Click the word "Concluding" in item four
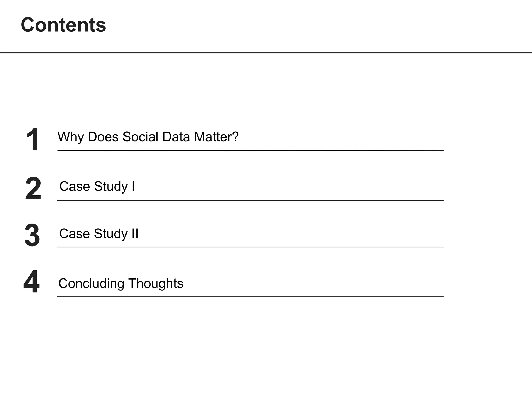The height and width of the screenshot is (399, 532). click(x=91, y=283)
